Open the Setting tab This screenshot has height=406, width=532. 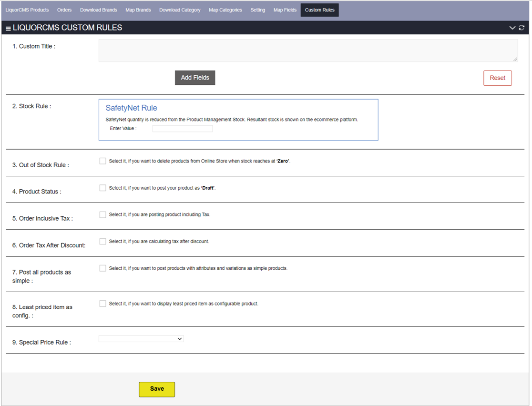point(258,10)
